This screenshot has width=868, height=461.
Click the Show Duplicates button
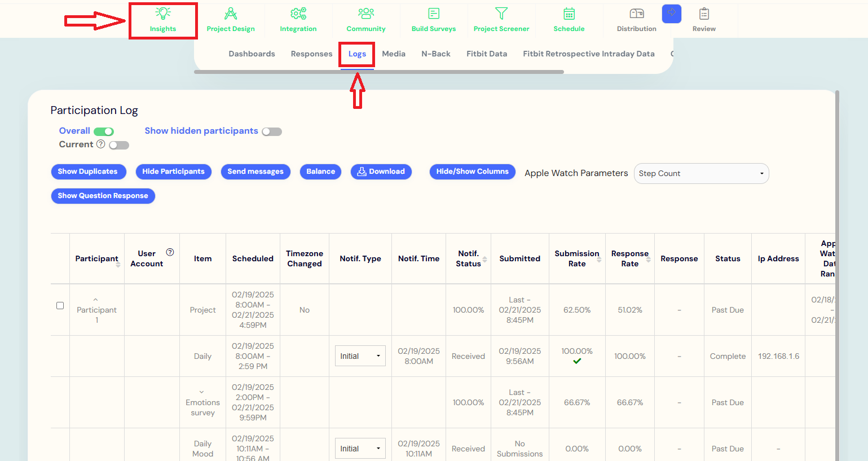click(89, 172)
